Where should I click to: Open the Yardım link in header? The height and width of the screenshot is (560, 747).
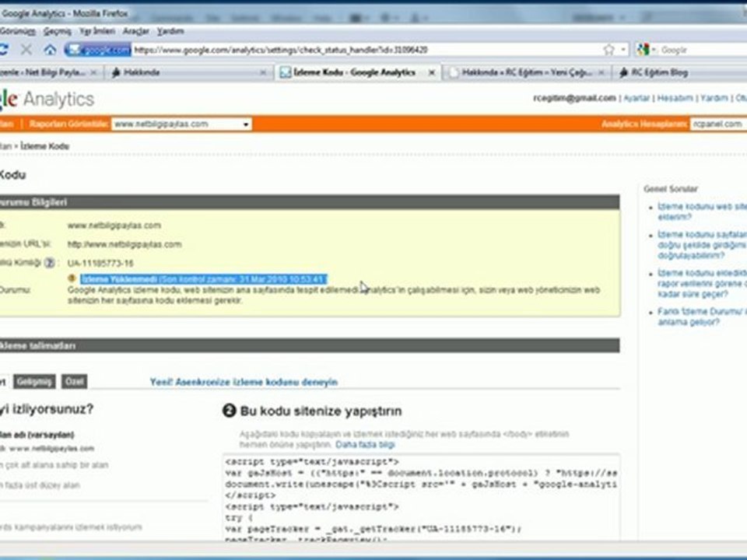point(714,98)
